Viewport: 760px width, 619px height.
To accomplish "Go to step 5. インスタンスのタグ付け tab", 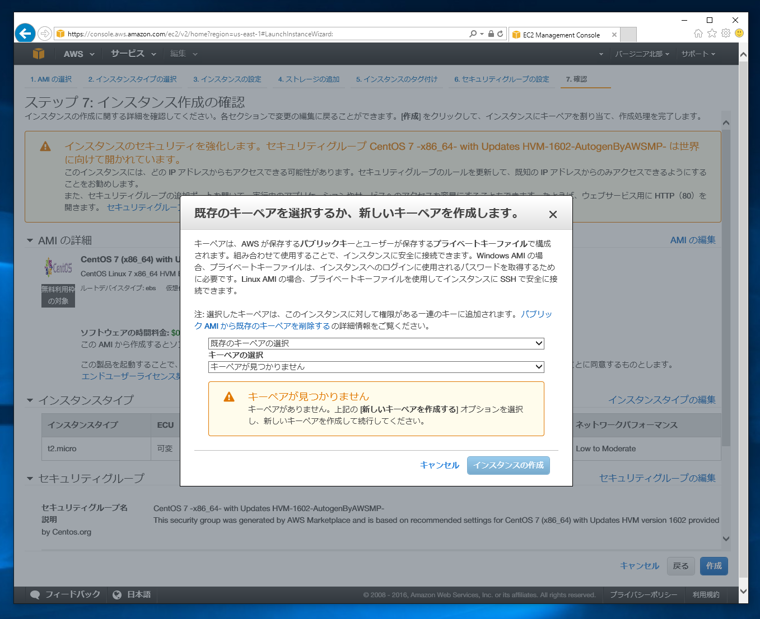I will click(396, 79).
